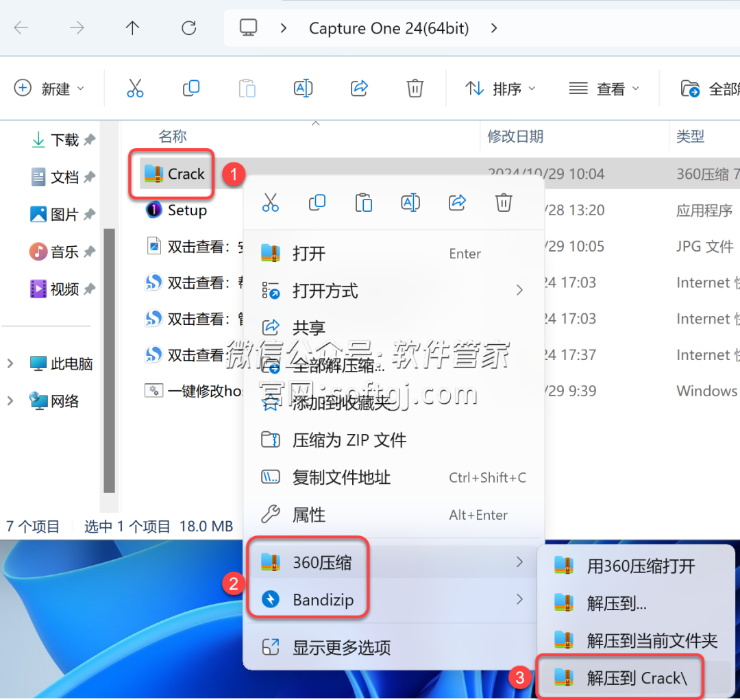
Task: Choose 复制文件地址 in the context menu
Action: click(393, 478)
